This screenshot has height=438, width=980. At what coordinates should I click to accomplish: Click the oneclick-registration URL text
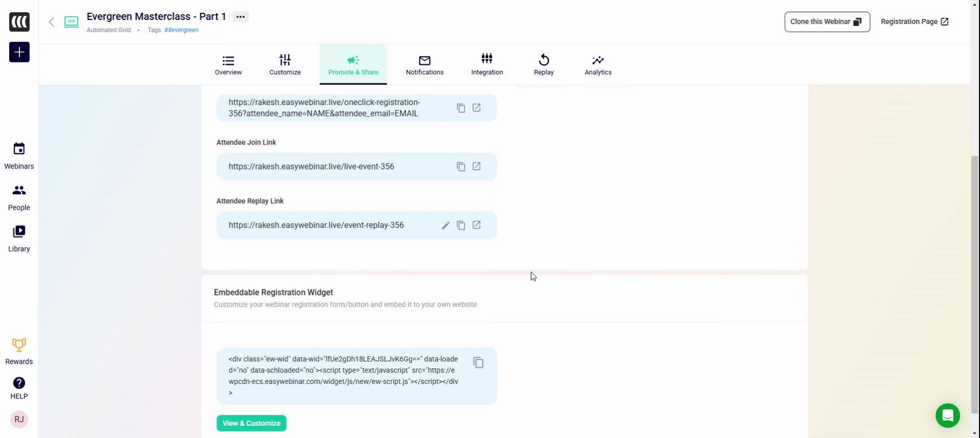324,108
